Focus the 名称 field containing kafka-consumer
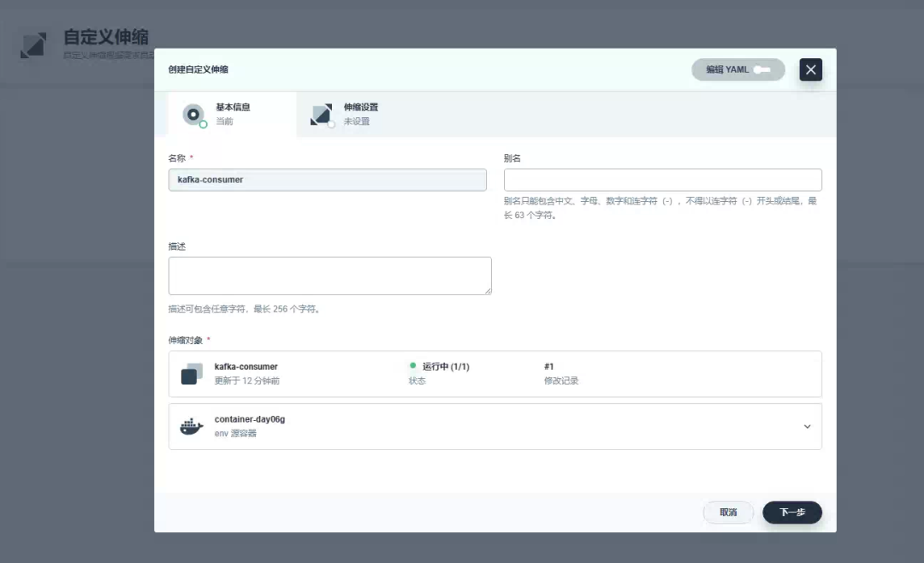 [x=328, y=180]
